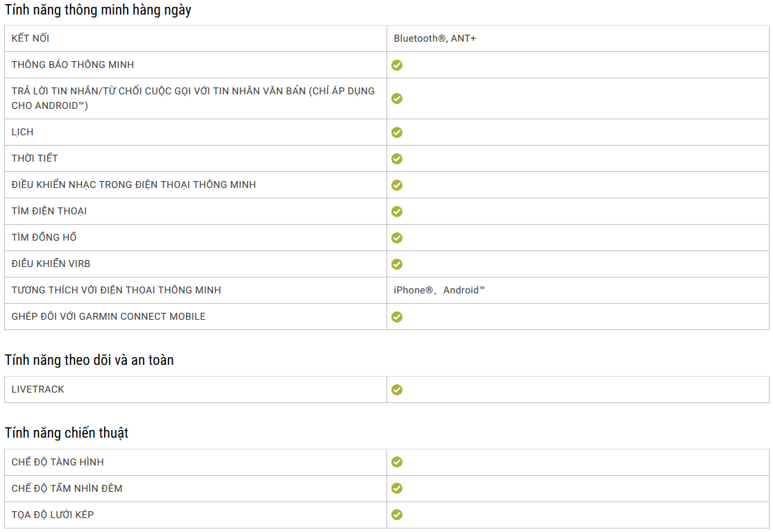773x532 pixels.
Task: Click the checkmark next to LỊCH
Action: pyautogui.click(x=397, y=132)
